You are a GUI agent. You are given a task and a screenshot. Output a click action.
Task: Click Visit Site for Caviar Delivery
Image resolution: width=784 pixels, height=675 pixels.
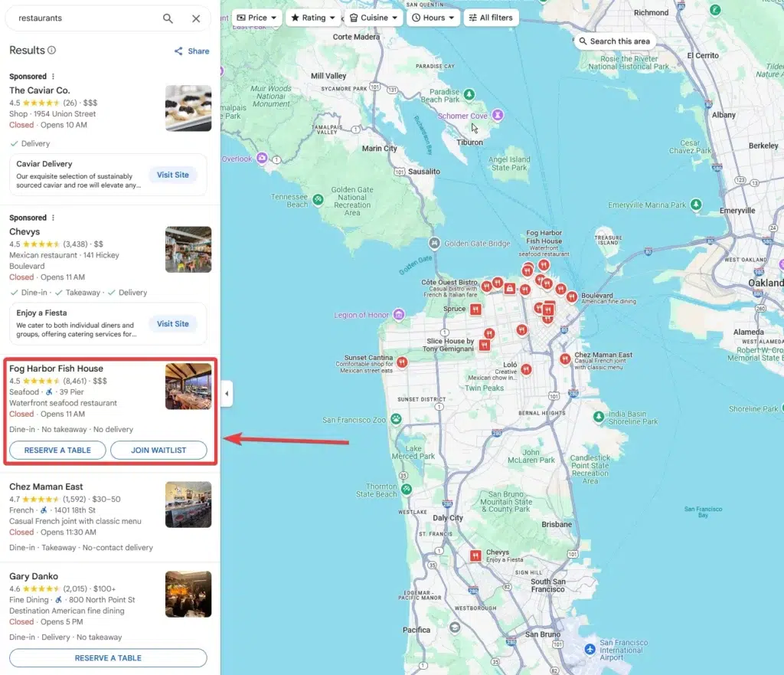point(172,175)
